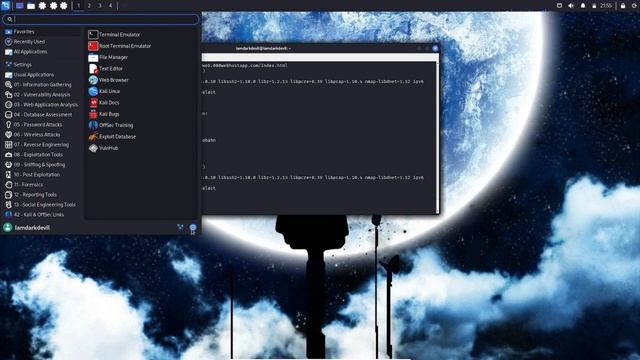The width and height of the screenshot is (640, 360).
Task: Open 02 - Vulnerability Analysis category
Action: click(x=42, y=95)
